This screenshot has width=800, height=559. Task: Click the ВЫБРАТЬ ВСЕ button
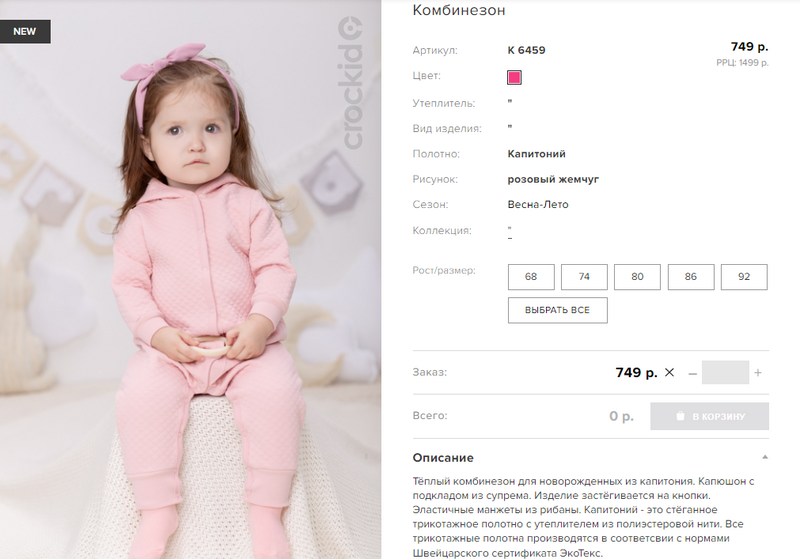coord(558,310)
